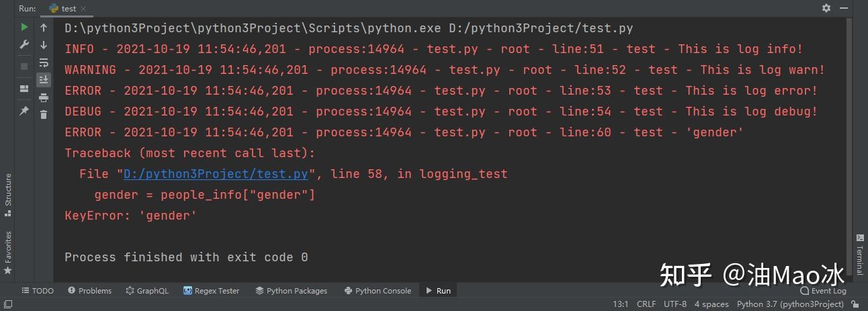Open the Event Log button
Viewport: 868px width, 311px height.
pos(824,291)
